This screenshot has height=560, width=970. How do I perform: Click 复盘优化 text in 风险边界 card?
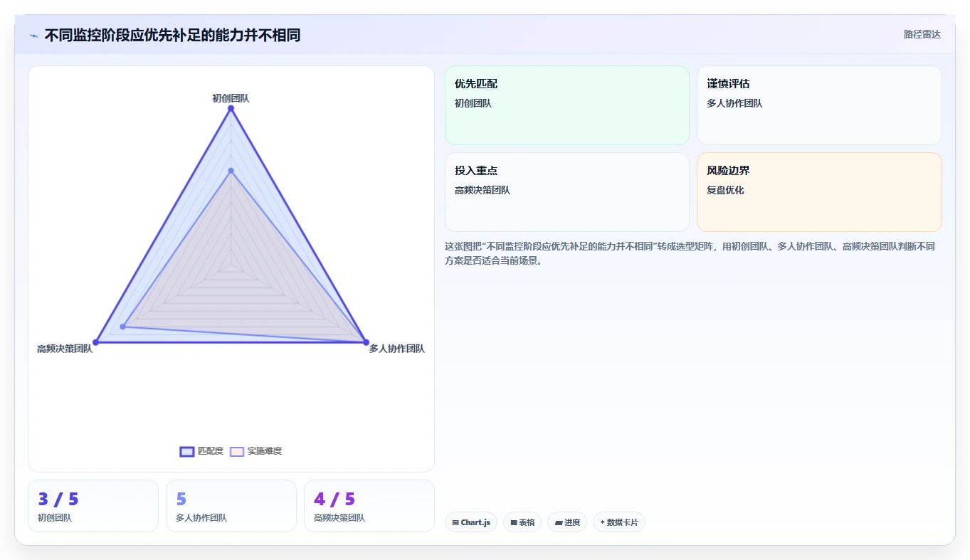[725, 190]
